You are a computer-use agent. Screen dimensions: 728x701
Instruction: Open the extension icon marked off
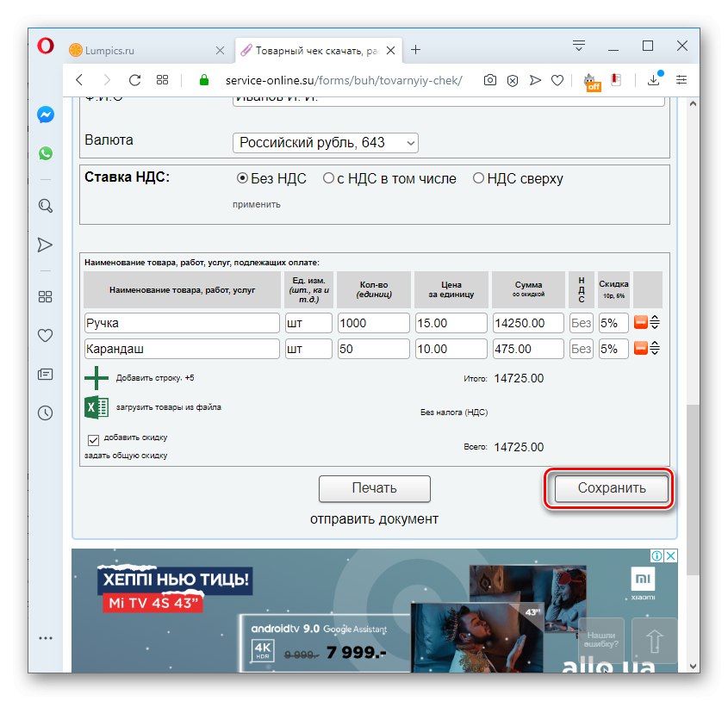(x=592, y=82)
